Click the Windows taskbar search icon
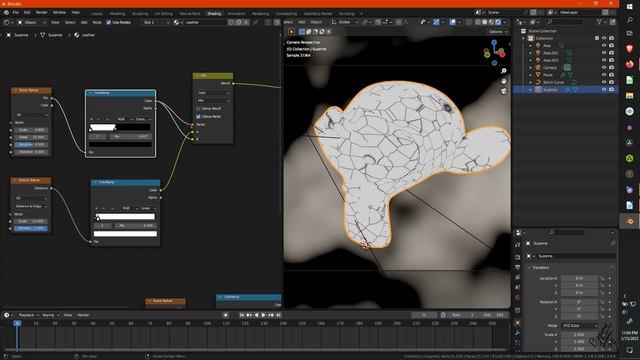The width and height of the screenshot is (640, 360). [629, 20]
